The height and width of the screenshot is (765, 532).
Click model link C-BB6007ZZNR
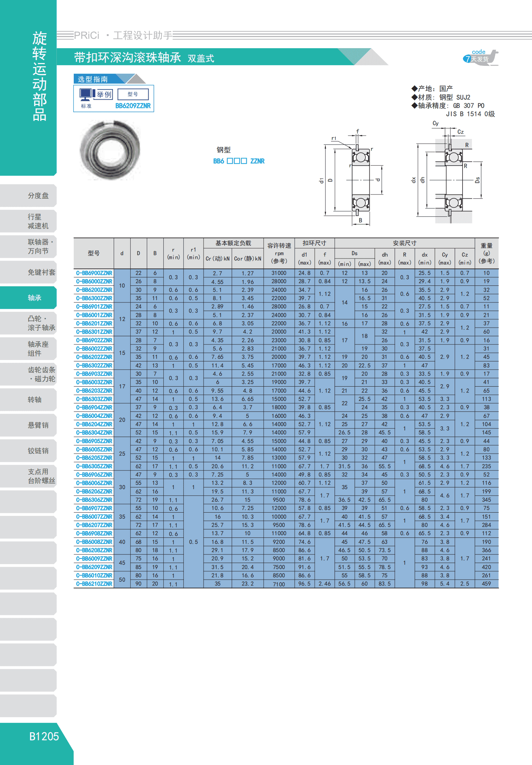[94, 517]
